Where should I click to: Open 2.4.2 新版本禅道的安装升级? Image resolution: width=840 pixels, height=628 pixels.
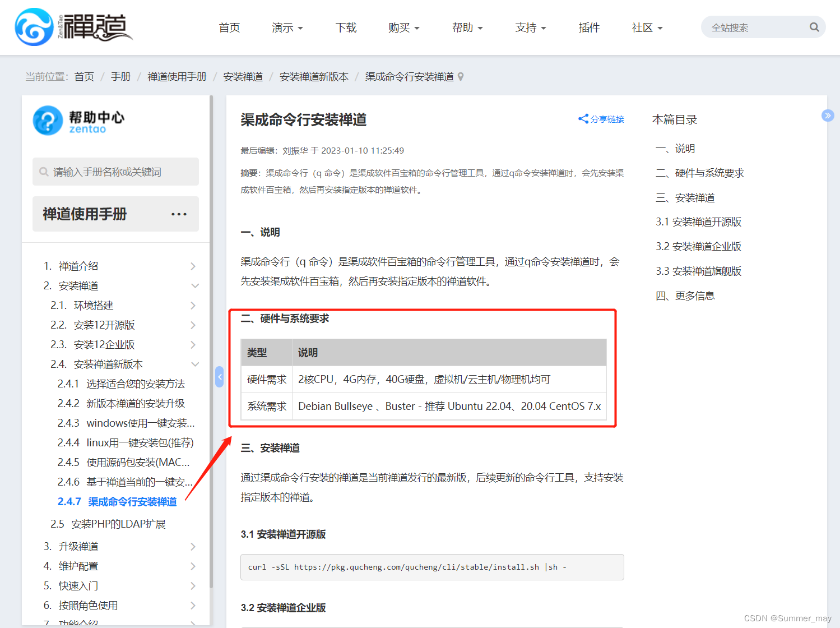pyautogui.click(x=121, y=404)
